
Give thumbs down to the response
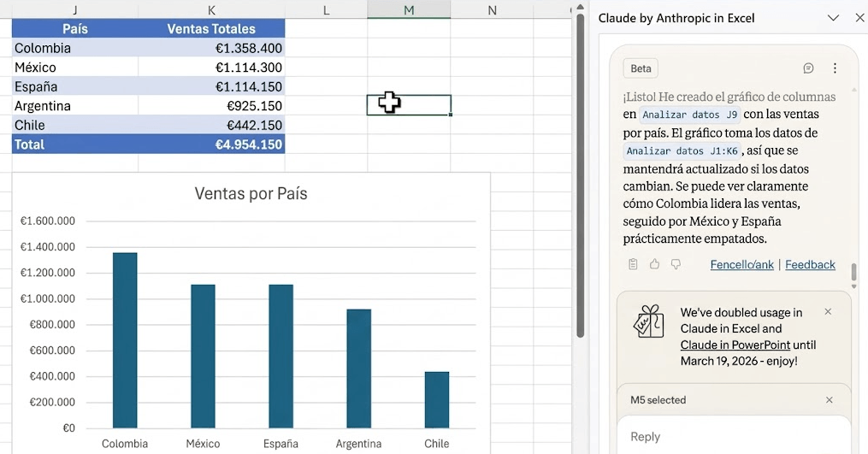pos(676,264)
